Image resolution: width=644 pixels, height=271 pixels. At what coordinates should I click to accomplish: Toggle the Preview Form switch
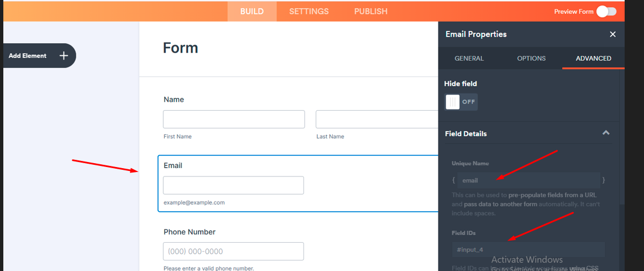606,12
